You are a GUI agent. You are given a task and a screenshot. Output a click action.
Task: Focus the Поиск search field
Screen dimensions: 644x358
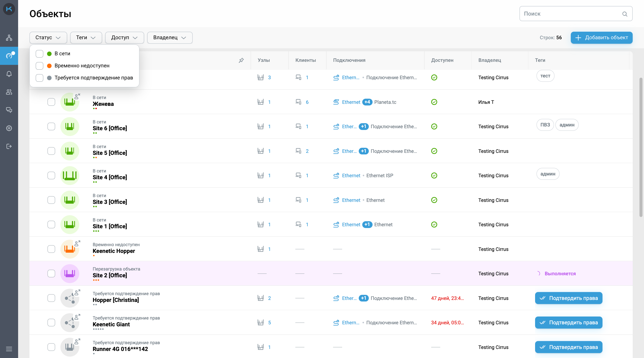[571, 14]
